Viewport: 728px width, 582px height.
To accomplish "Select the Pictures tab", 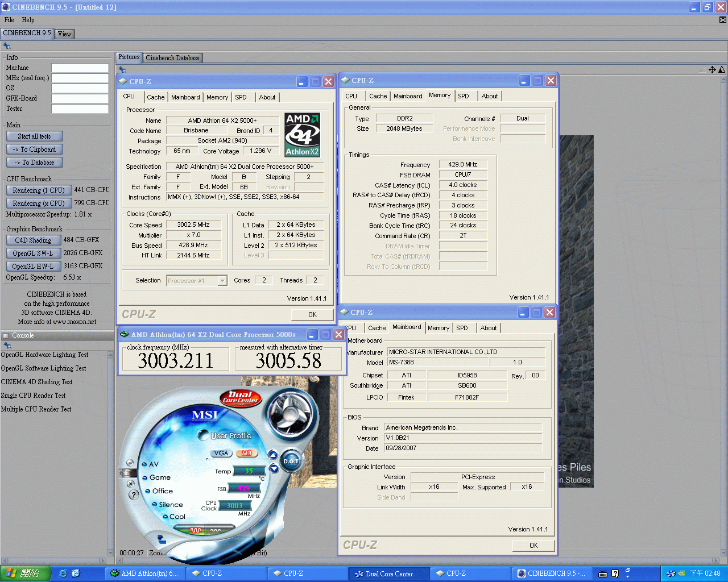I will click(x=129, y=57).
